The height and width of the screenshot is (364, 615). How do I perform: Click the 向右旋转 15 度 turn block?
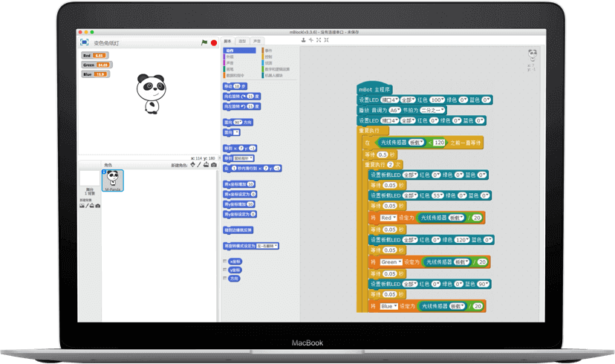[241, 97]
